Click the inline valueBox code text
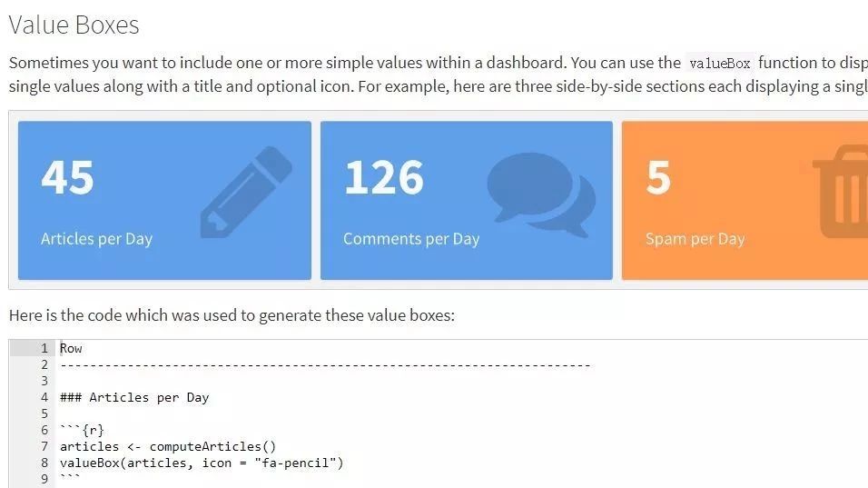Screen dimensions: 868x488 click(720, 63)
